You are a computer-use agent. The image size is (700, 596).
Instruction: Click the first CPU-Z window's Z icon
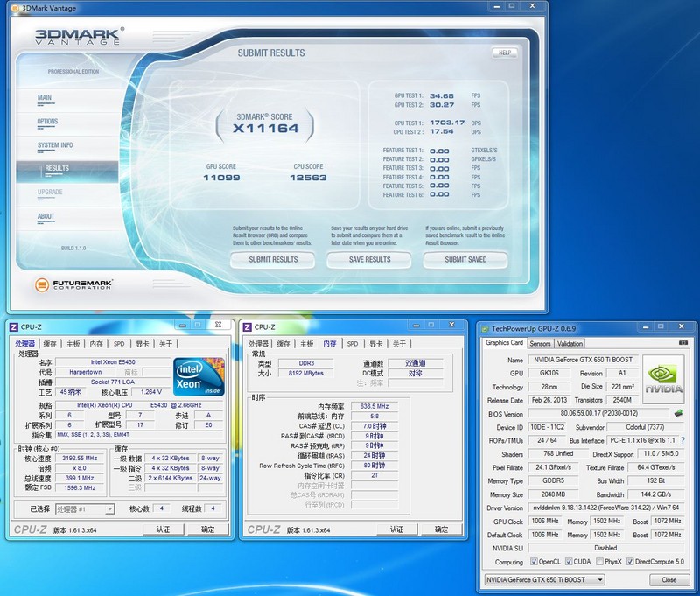pyautogui.click(x=14, y=327)
